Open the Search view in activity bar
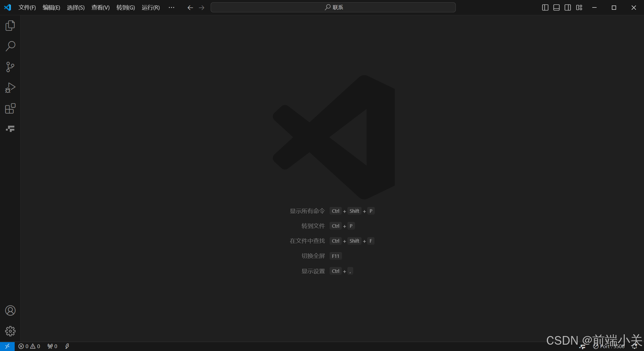Viewport: 644px width, 351px height. point(10,46)
